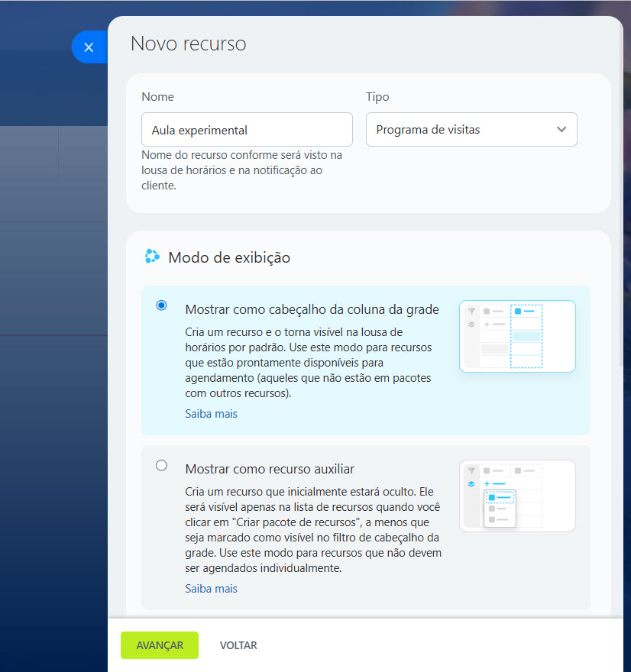
Task: Open 'Saiba mais' link under grid header option
Action: click(211, 414)
